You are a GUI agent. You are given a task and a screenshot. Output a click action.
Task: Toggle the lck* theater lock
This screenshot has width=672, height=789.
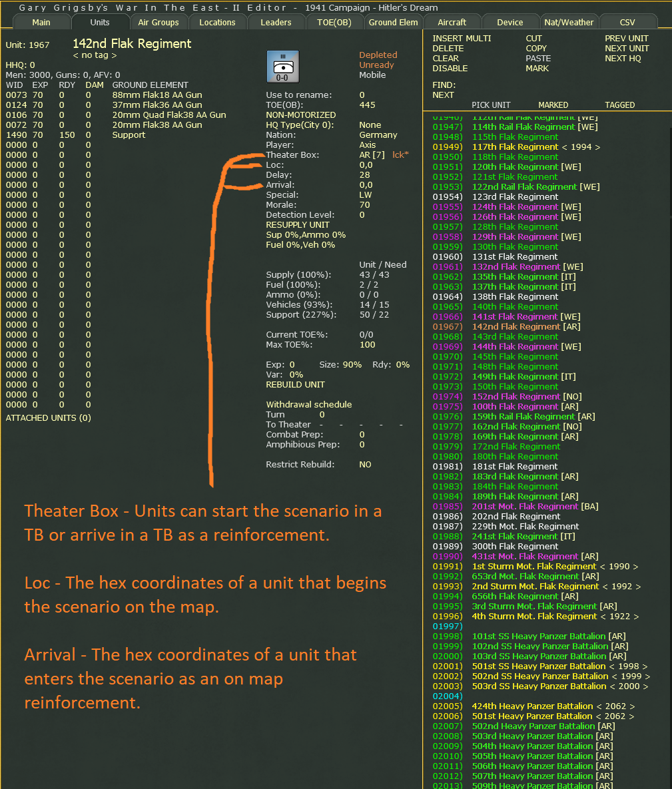point(401,155)
